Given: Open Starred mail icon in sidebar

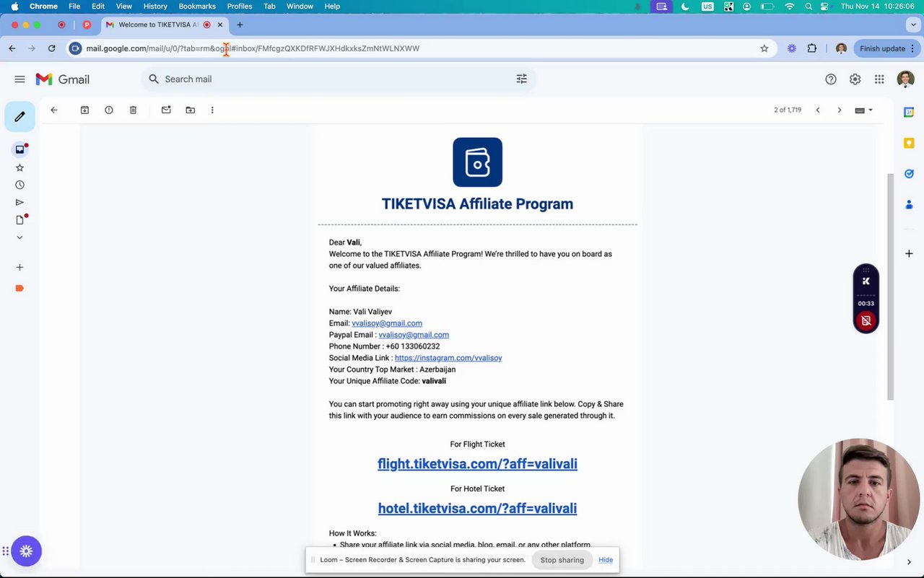Looking at the screenshot, I should click(19, 167).
